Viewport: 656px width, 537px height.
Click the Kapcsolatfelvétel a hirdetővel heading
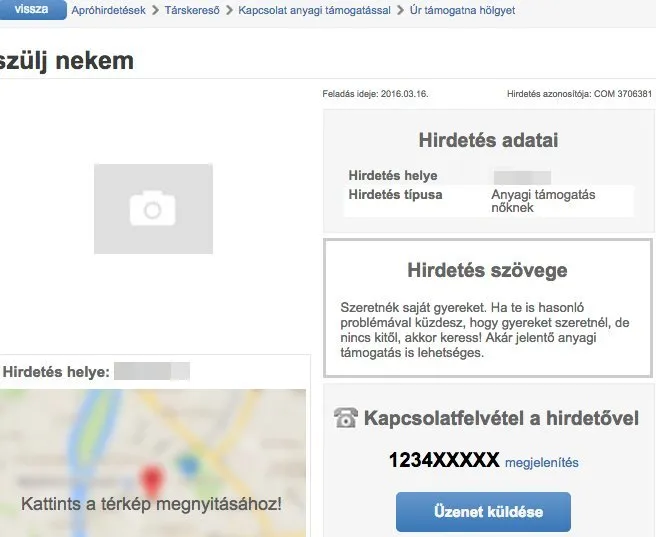point(501,418)
